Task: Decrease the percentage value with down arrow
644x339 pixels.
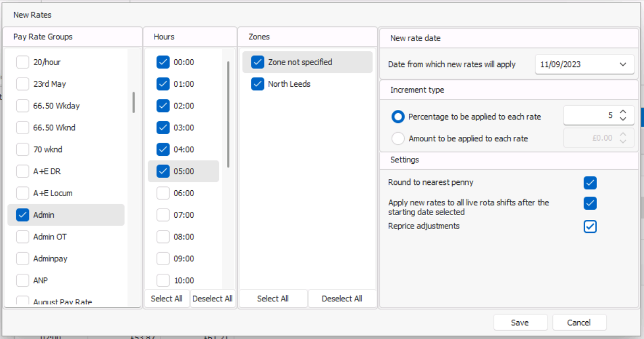Action: click(x=623, y=119)
